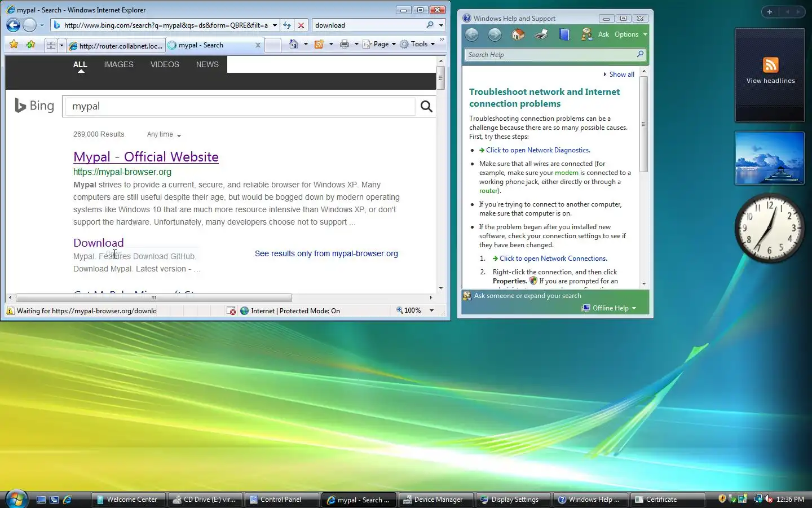Open the Offline Help dropdown
Screen dimensions: 812x508
pos(608,308)
